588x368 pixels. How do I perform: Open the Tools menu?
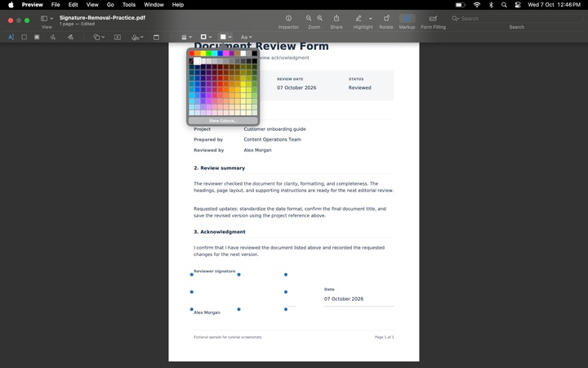(x=129, y=5)
